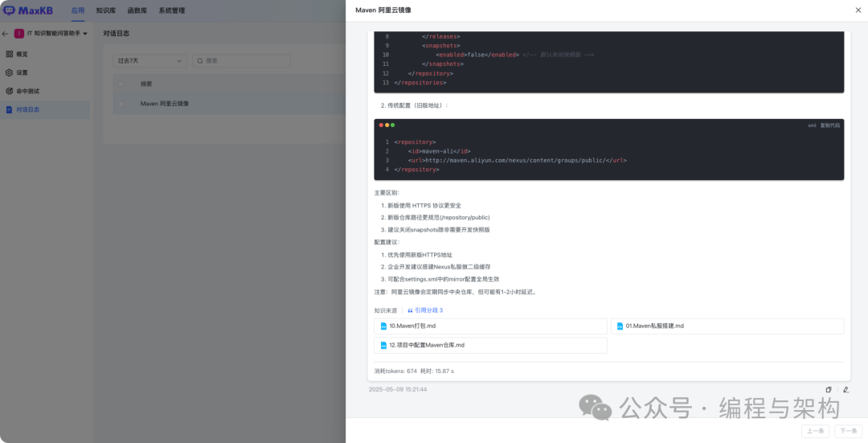Viewport: 868px width, 443px height.
Task: Click 复制代码 on the repository code block
Action: (829, 125)
